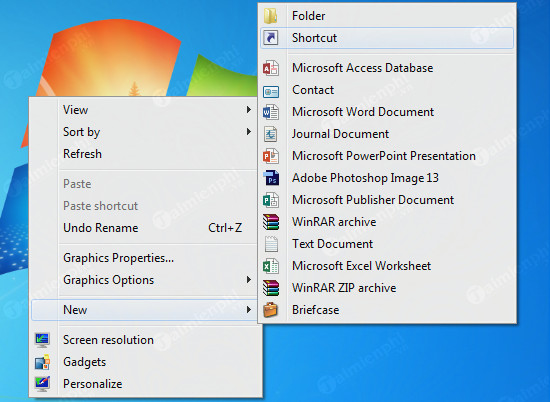Create a WinRAR ZIP archive

click(387, 288)
